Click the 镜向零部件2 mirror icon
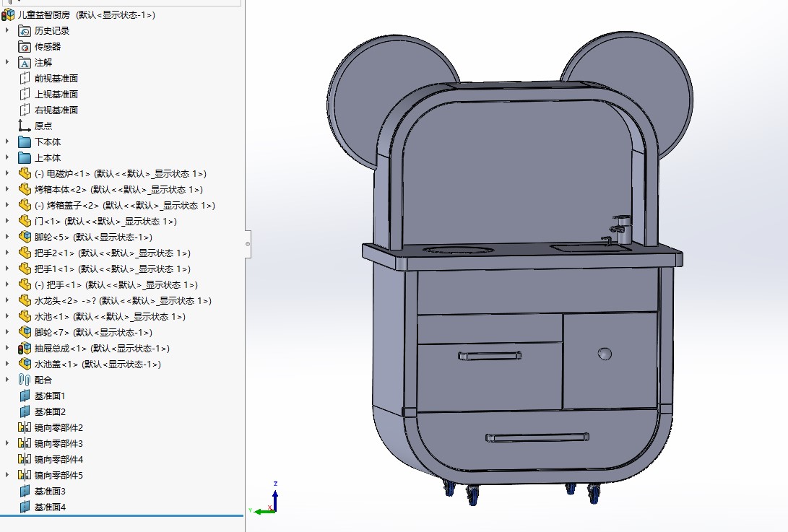Screen dimensions: 788x532 tap(25, 427)
